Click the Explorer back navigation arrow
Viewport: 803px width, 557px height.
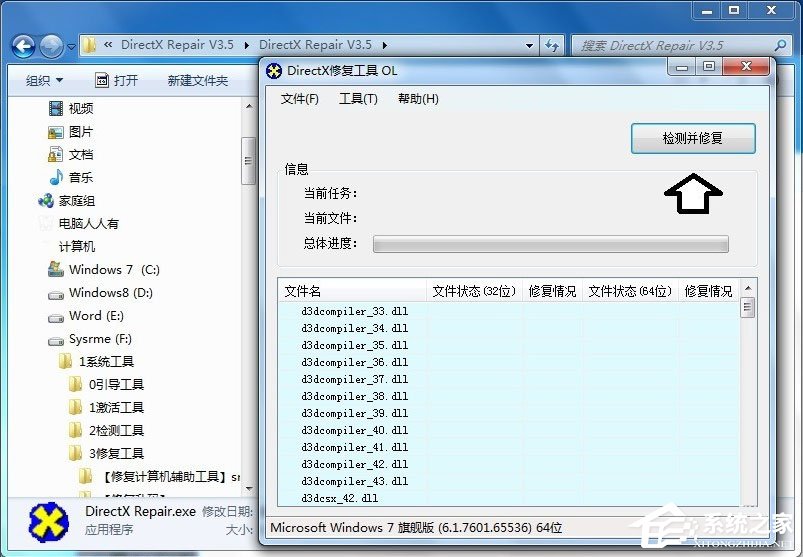tap(23, 46)
